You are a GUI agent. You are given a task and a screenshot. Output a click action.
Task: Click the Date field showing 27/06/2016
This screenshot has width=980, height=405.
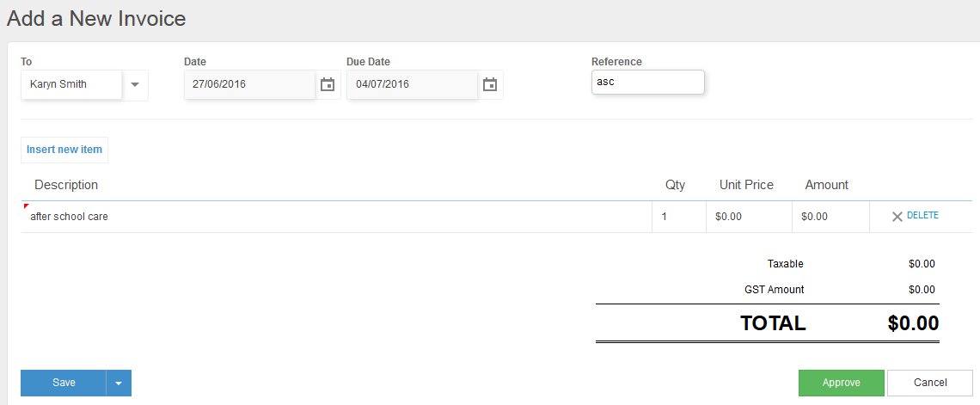[x=249, y=84]
